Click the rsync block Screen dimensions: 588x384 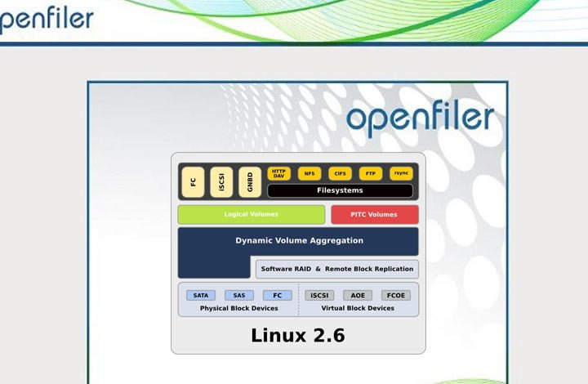(x=401, y=174)
